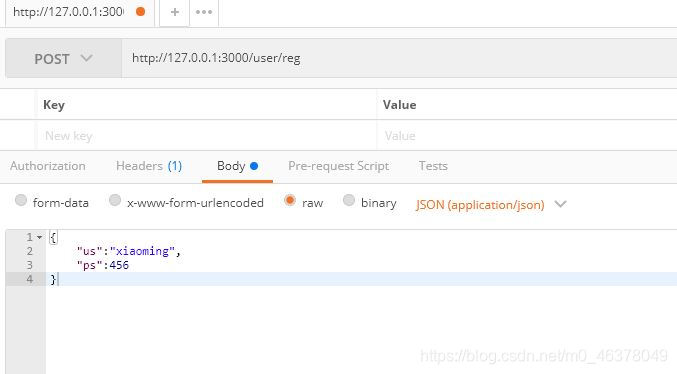Open tab options ellipsis menu
The width and height of the screenshot is (677, 374).
point(204,12)
